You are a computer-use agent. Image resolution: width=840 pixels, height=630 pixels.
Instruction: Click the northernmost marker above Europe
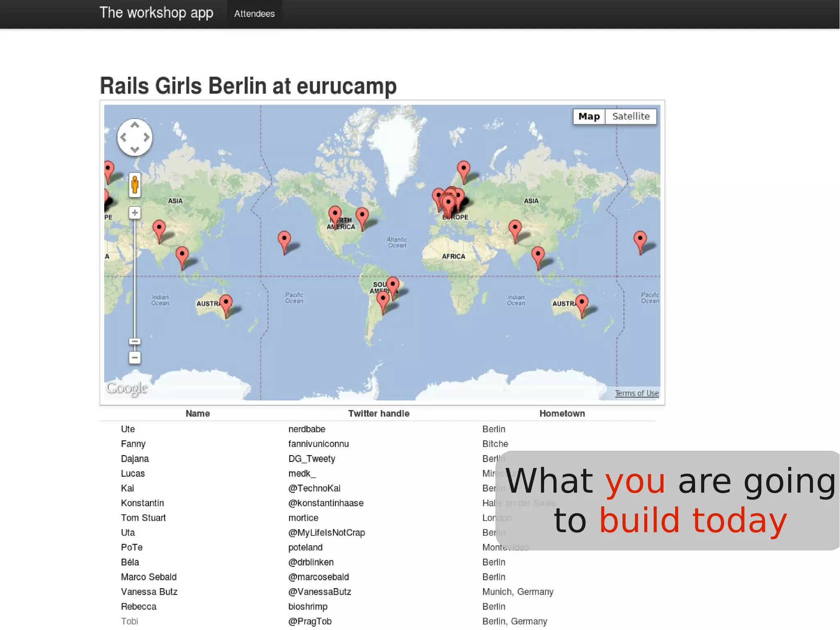tap(463, 168)
